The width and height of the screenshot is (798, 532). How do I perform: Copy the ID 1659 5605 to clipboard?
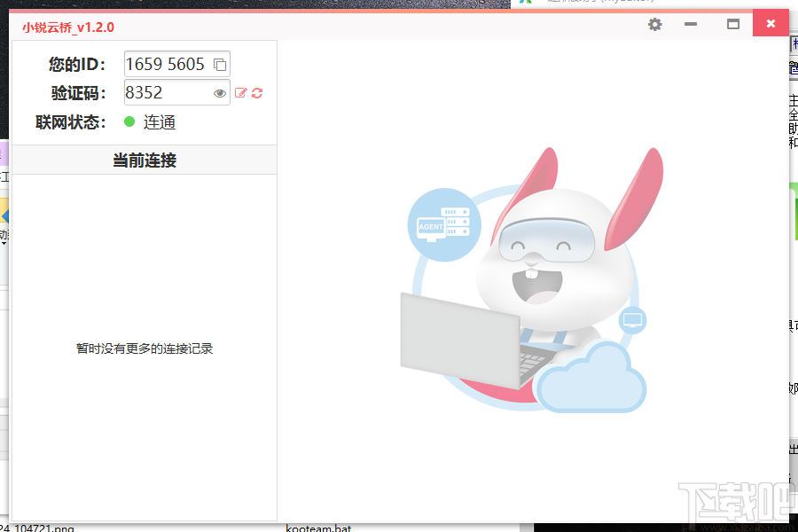218,63
